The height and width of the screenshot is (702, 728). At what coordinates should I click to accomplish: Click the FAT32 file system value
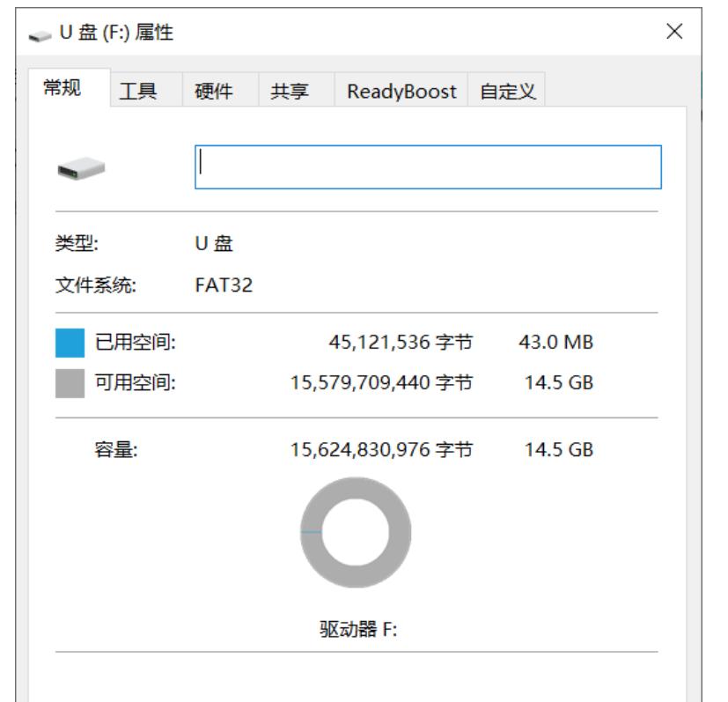(x=224, y=285)
